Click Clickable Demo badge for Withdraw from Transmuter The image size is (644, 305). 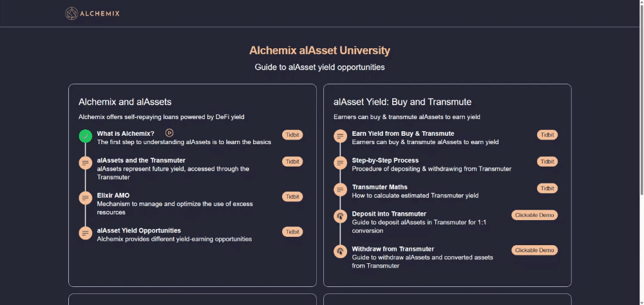coord(535,250)
